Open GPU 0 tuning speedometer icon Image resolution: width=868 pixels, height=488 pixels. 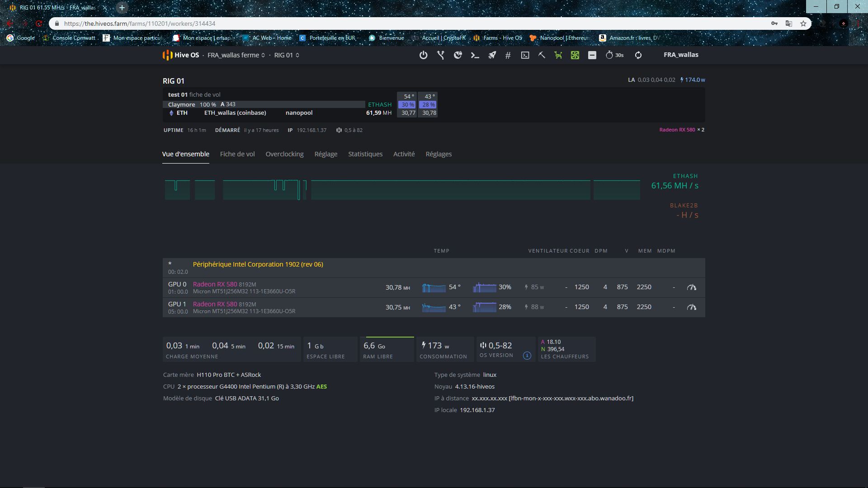click(691, 287)
